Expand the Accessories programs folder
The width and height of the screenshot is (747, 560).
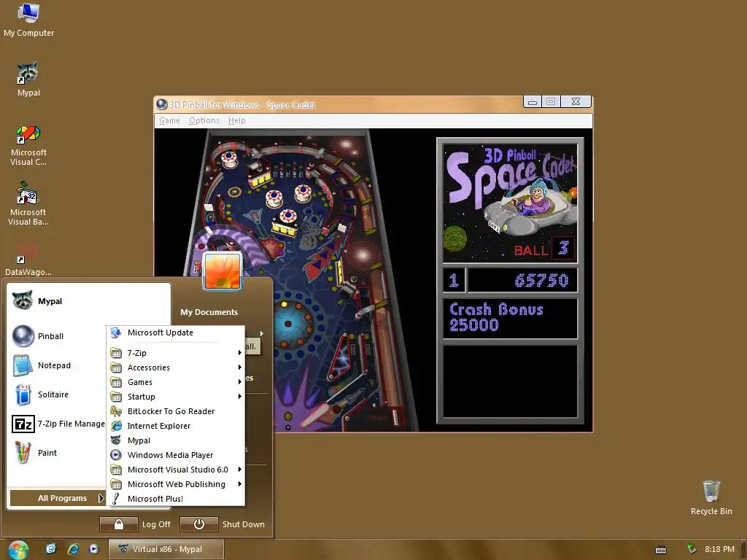pyautogui.click(x=176, y=367)
